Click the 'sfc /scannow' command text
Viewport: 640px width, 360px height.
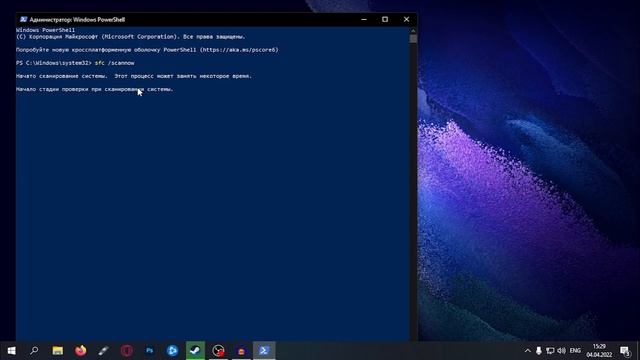tap(114, 63)
